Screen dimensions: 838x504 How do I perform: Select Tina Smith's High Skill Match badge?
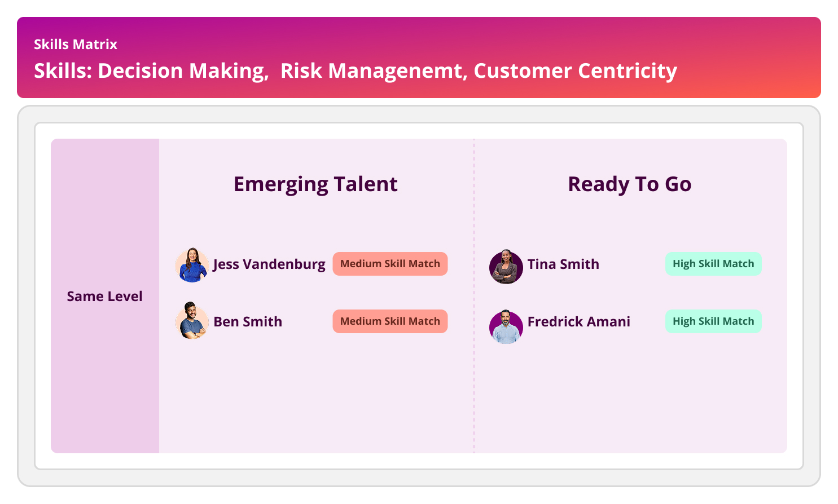click(713, 264)
